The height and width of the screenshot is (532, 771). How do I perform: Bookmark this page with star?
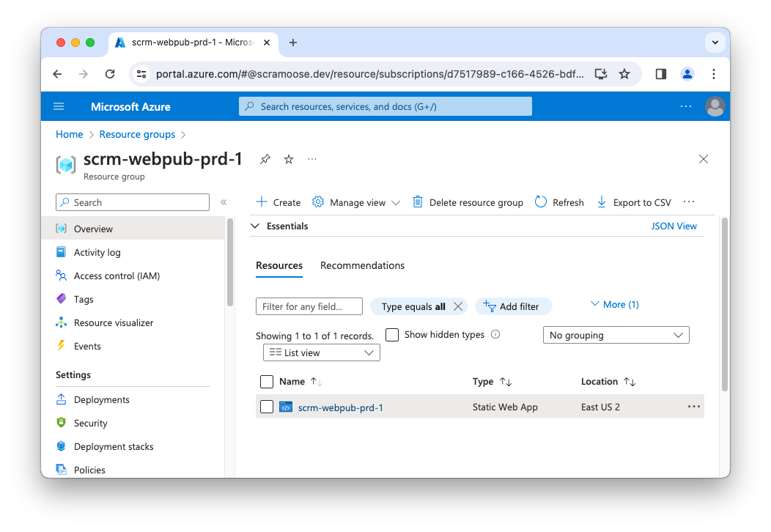tap(624, 74)
